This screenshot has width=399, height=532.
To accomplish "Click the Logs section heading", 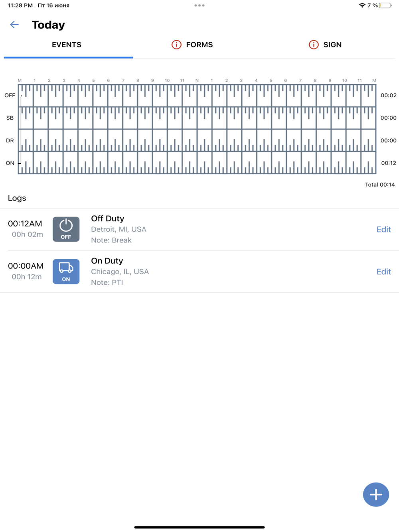I will click(x=17, y=198).
